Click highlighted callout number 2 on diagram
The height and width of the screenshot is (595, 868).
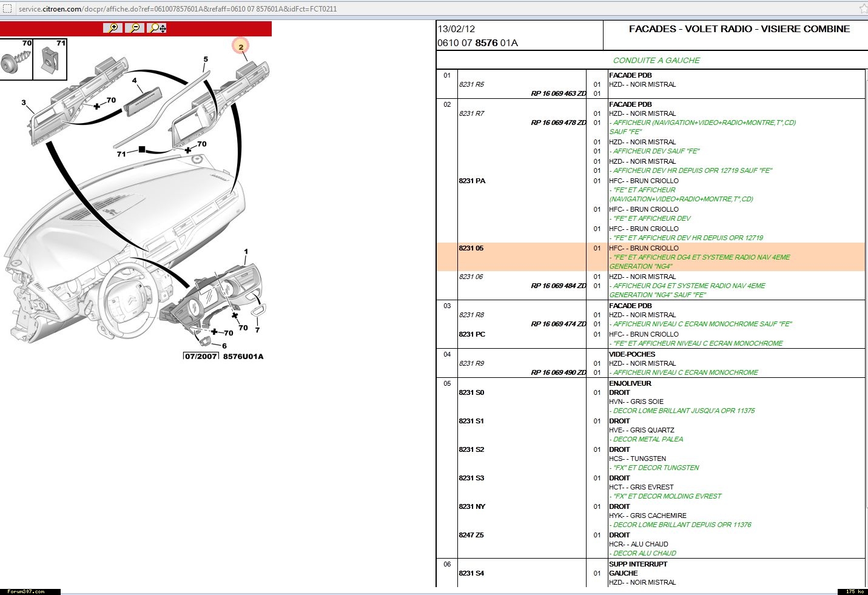[x=241, y=47]
